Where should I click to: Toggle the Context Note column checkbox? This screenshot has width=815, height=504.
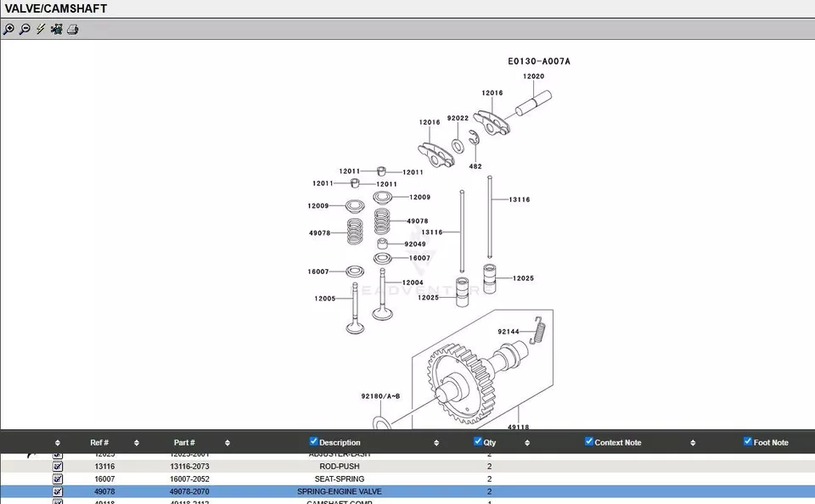coord(589,441)
